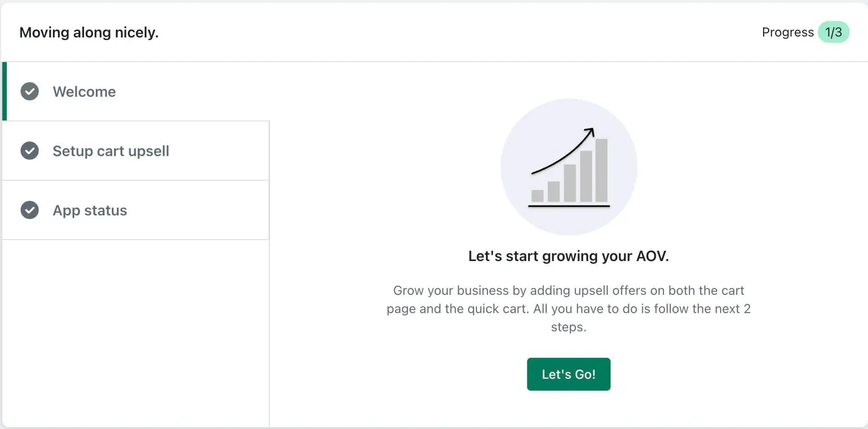
Task: Click the shortest bar in the chart illustration
Action: click(x=538, y=196)
